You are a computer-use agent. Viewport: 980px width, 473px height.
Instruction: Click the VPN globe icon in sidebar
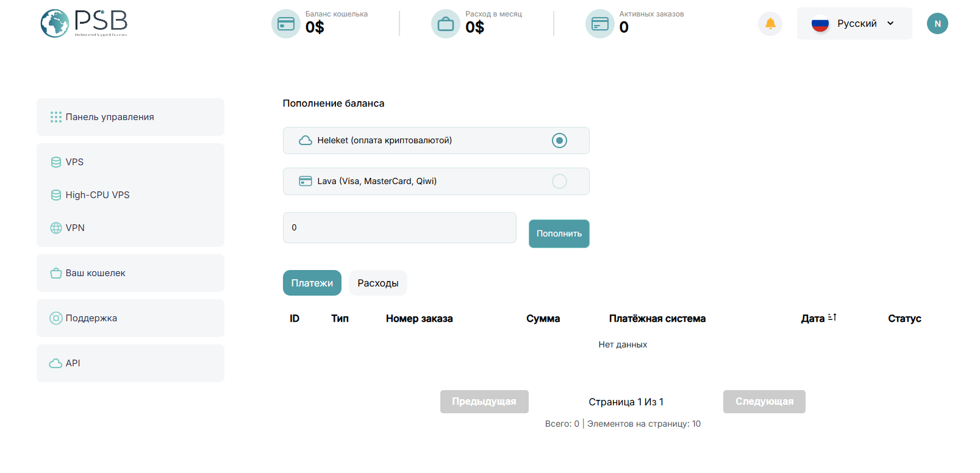(56, 228)
